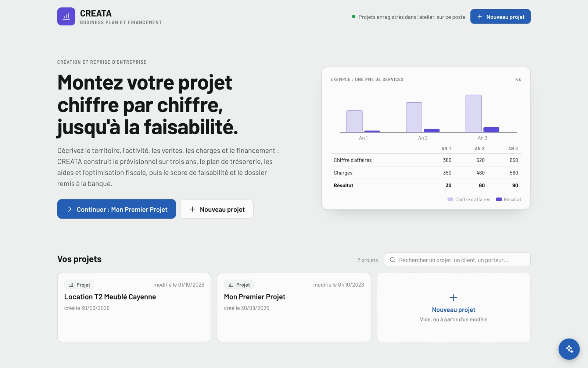Click the bold Résultat row label in the table
This screenshot has width=588, height=368.
click(343, 185)
